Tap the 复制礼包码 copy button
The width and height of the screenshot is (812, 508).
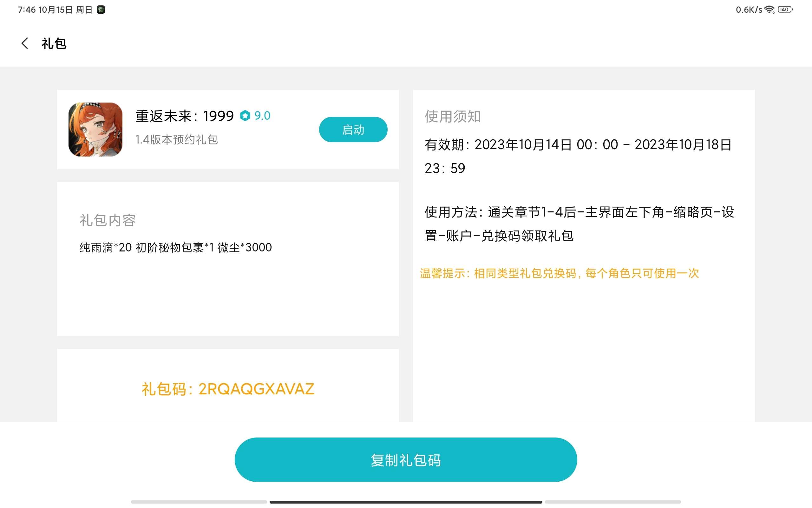(406, 460)
